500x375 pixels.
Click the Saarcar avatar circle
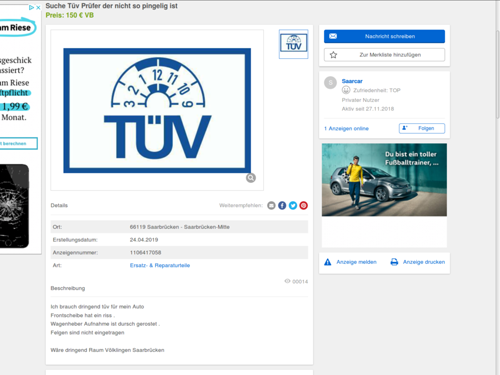click(x=330, y=82)
